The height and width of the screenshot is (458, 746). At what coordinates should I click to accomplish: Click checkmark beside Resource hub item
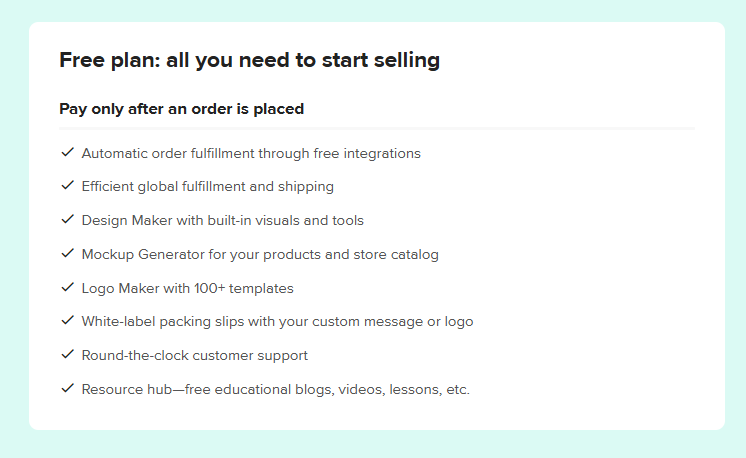click(x=68, y=388)
